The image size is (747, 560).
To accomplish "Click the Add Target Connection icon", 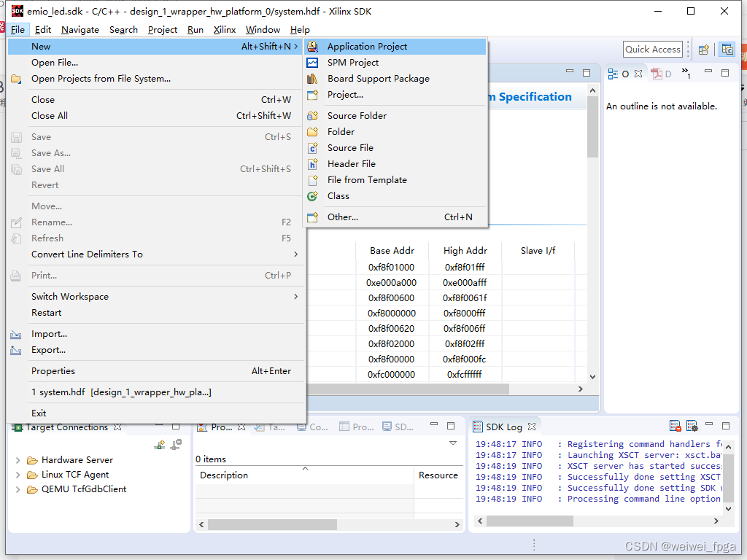I will [160, 445].
